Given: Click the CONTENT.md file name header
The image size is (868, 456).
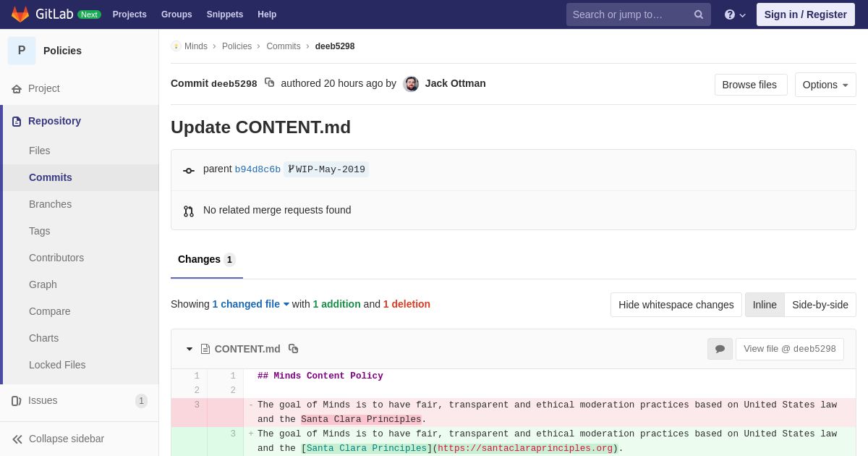Looking at the screenshot, I should 247,349.
